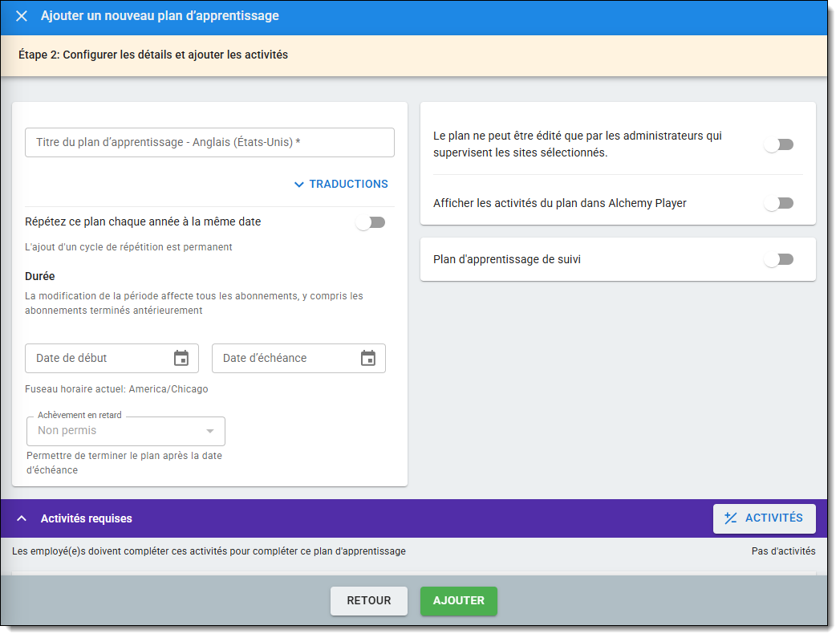The height and width of the screenshot is (638, 840).
Task: Close the add learning plan dialog
Action: (22, 16)
